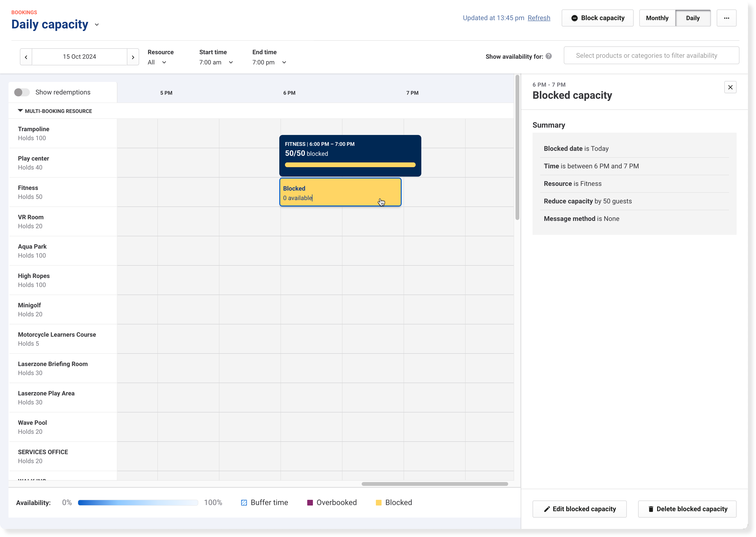This screenshot has width=756, height=537.
Task: Click the Buffer time legend swatch
Action: (x=244, y=503)
